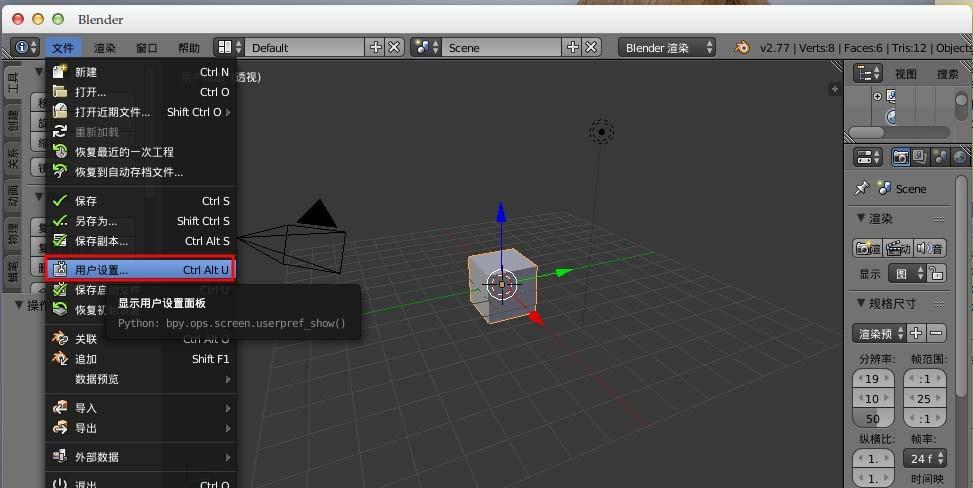Open the outliner 搜索 menu
Screen dimensions: 973x488
(948, 74)
